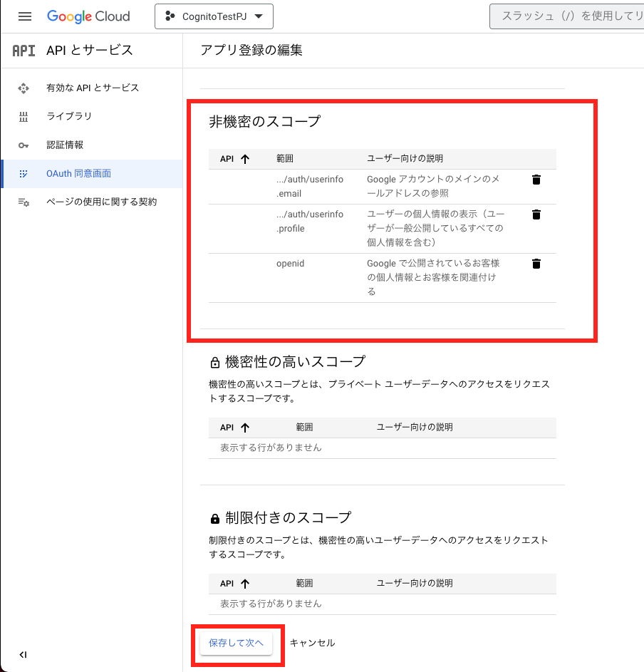
Task: Remove the openid scope using trash icon
Action: click(x=536, y=263)
